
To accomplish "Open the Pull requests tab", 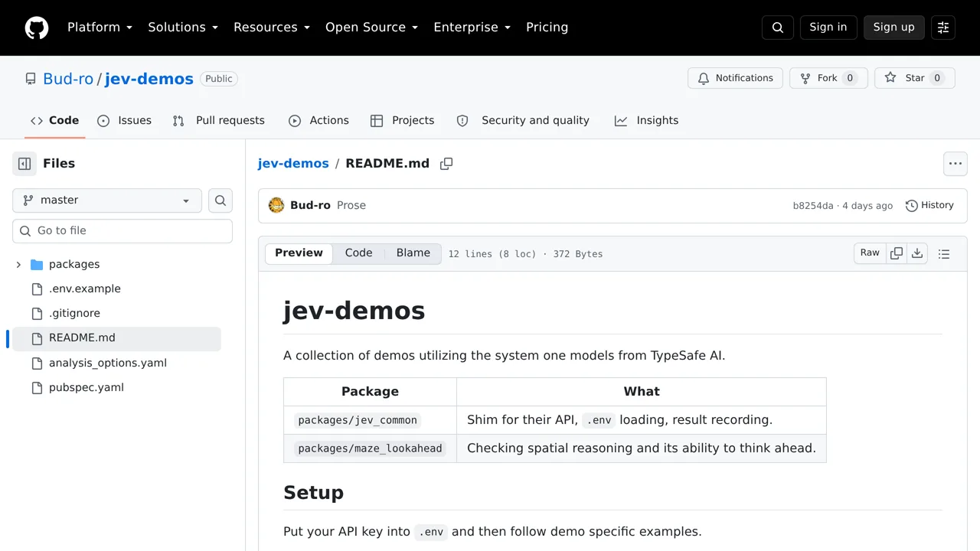I will point(219,121).
